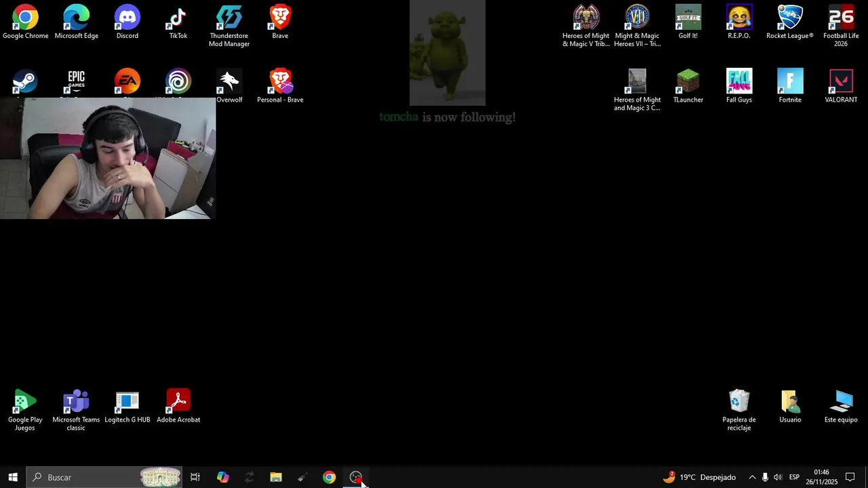
Task: Click the microphone tray icon
Action: [765, 477]
